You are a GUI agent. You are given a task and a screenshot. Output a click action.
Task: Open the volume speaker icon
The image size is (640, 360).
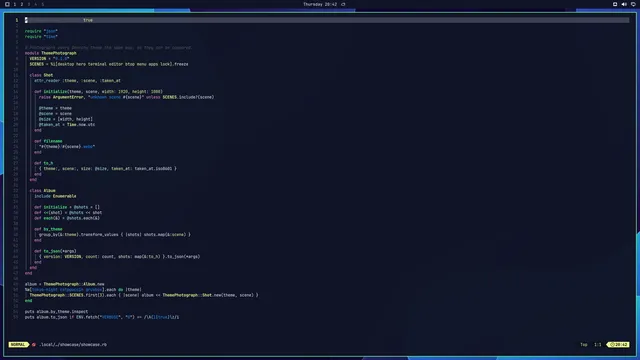click(624, 4)
